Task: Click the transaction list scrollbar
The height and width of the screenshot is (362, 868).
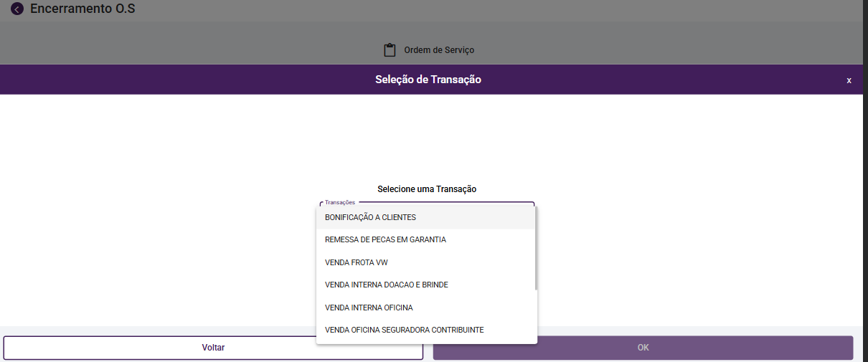Action: click(x=536, y=247)
